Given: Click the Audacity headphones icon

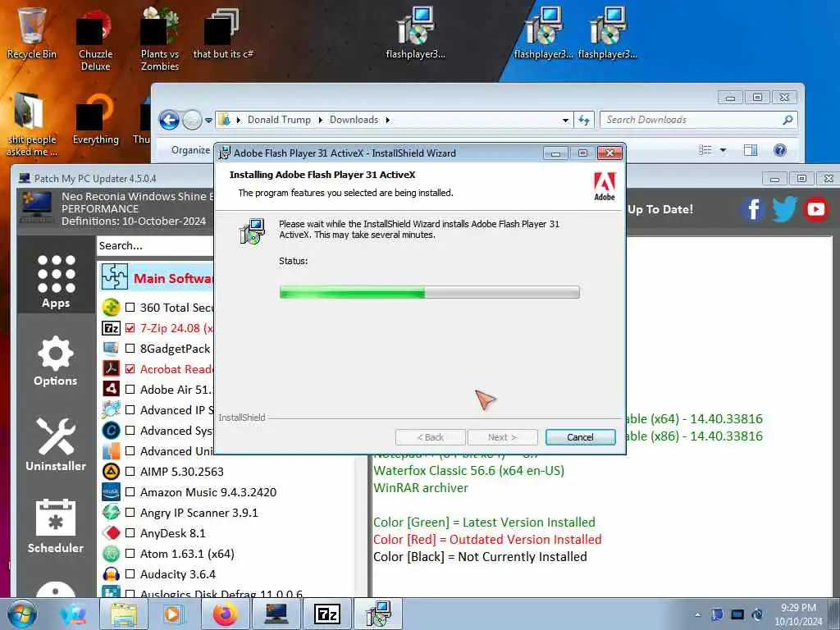Looking at the screenshot, I should click(x=111, y=573).
